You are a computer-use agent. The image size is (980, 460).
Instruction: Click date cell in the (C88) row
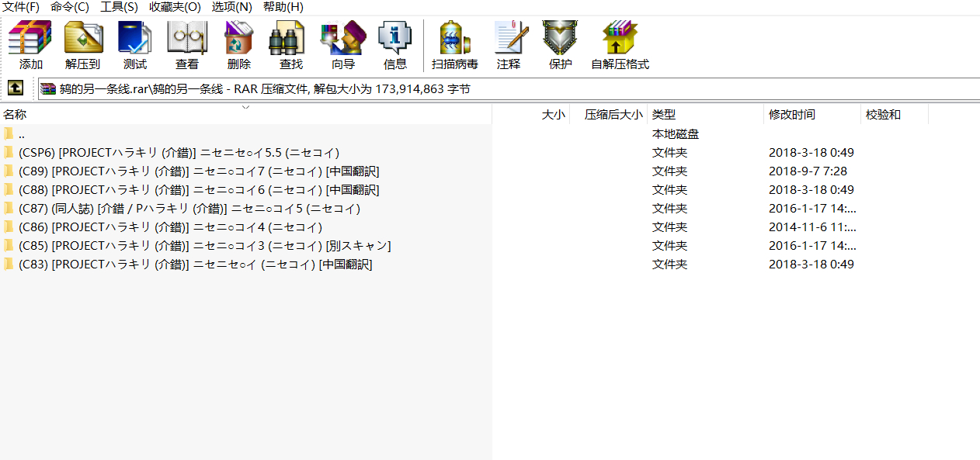[811, 190]
